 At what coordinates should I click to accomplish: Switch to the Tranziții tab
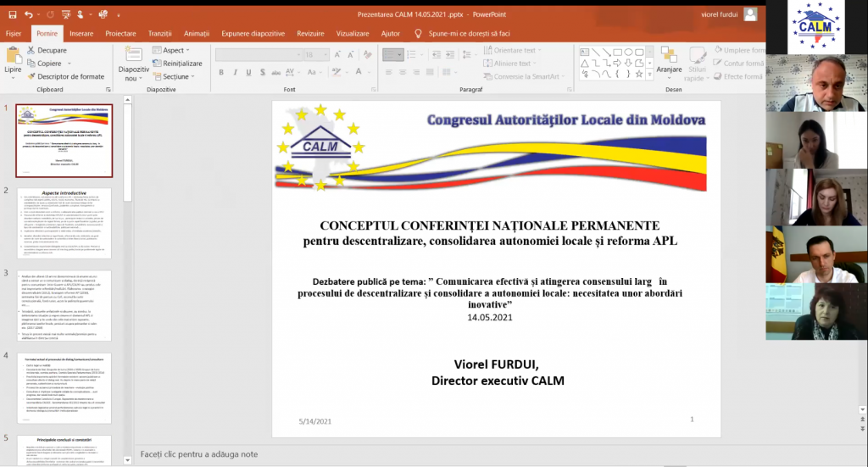160,33
